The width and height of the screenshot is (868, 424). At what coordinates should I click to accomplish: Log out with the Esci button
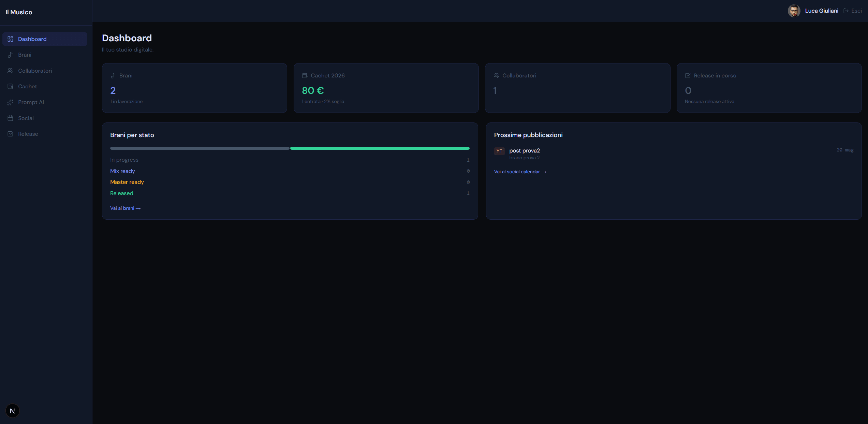pos(853,11)
